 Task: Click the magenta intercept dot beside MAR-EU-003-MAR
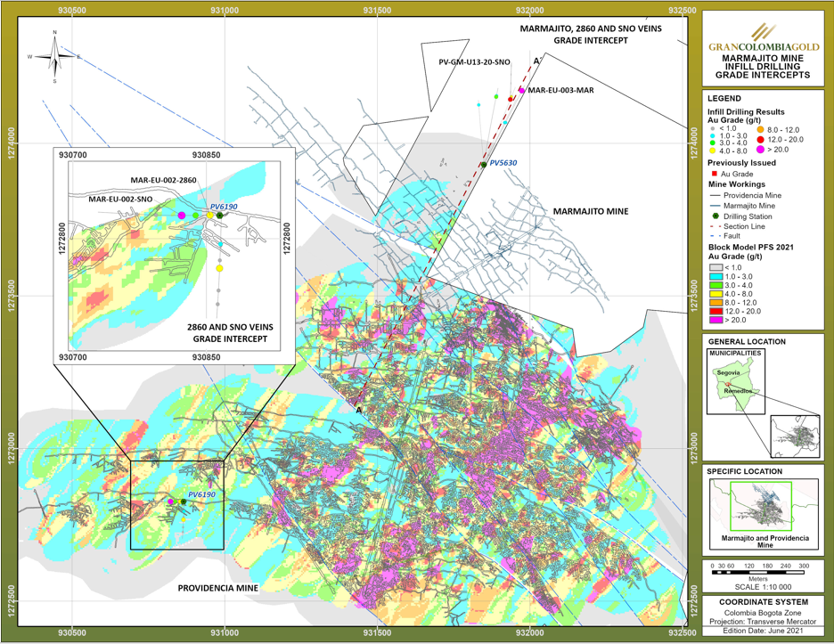[x=522, y=91]
